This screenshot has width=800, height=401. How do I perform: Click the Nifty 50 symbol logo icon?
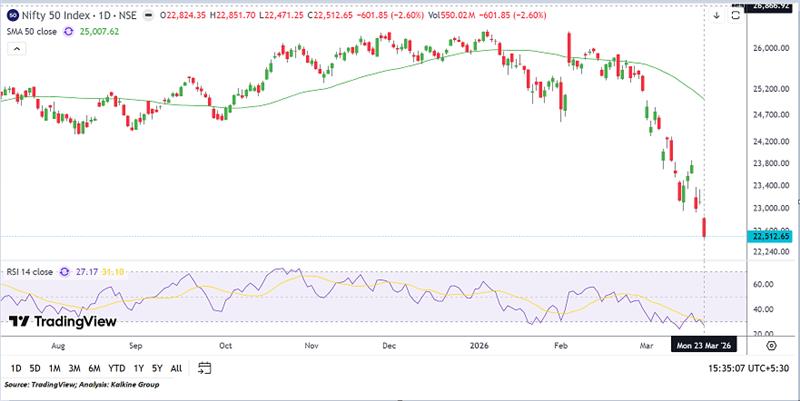coord(9,16)
